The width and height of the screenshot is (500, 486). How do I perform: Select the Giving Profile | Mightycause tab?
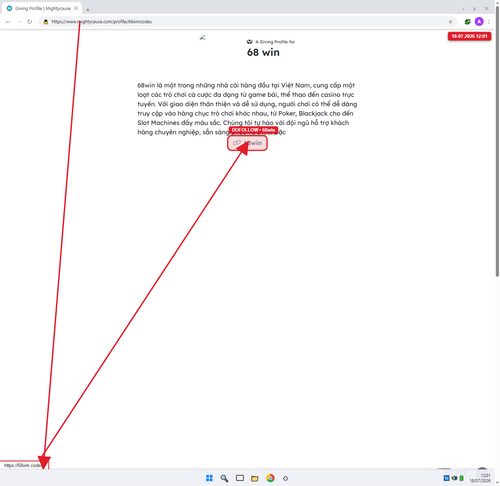(42, 8)
